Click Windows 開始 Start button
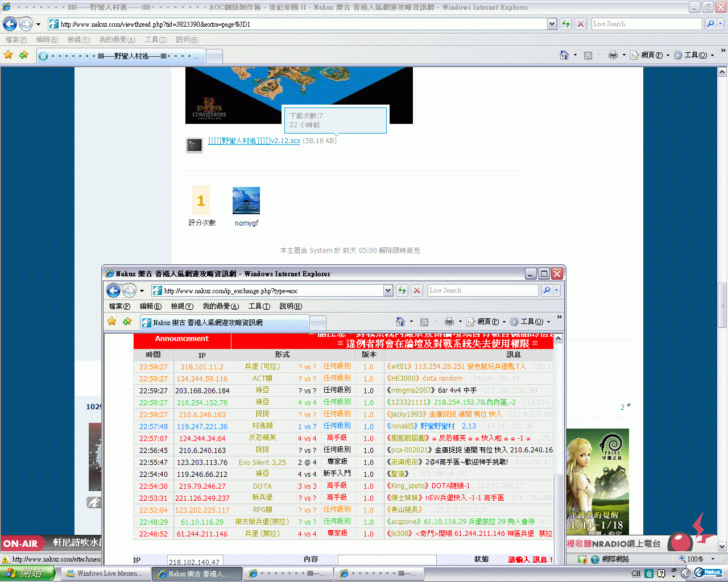 tap(27, 573)
